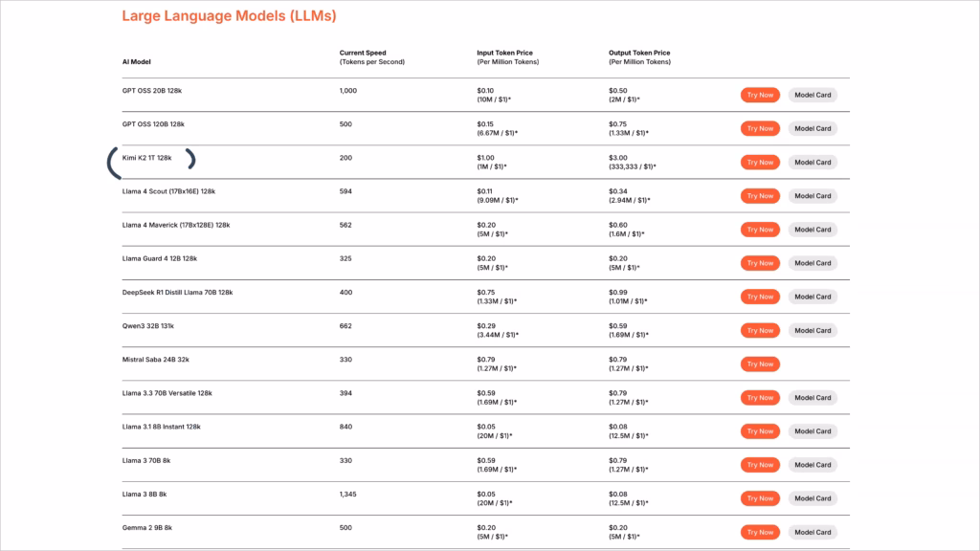
Task: Open the Model Card for GPT OSS 20B
Action: click(813, 95)
